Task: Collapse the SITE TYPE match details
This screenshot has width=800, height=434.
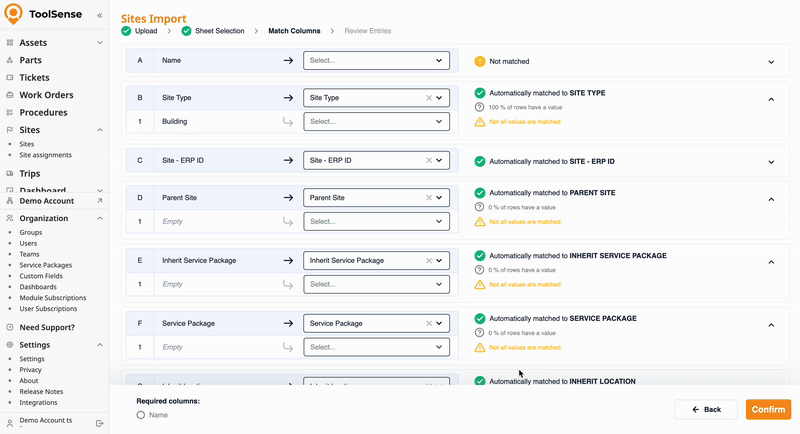Action: pyautogui.click(x=771, y=99)
